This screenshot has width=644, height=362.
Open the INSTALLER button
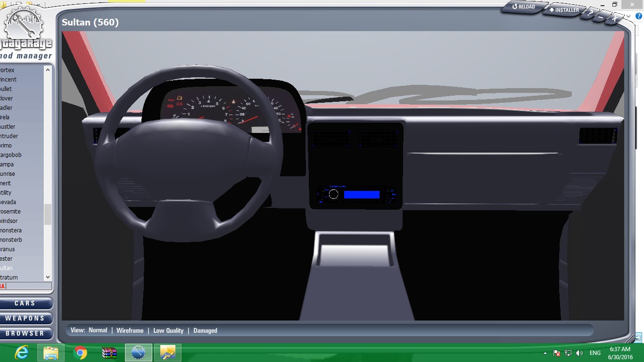click(x=564, y=10)
